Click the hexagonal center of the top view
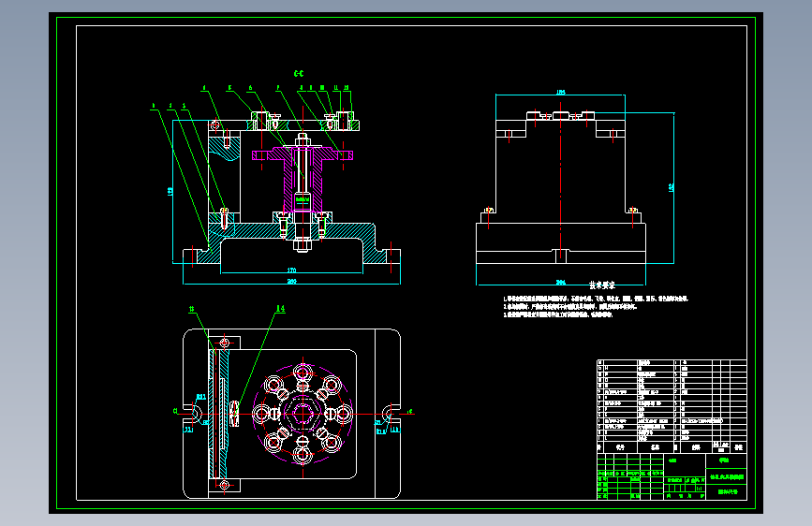The width and height of the screenshot is (812, 526). tap(303, 414)
